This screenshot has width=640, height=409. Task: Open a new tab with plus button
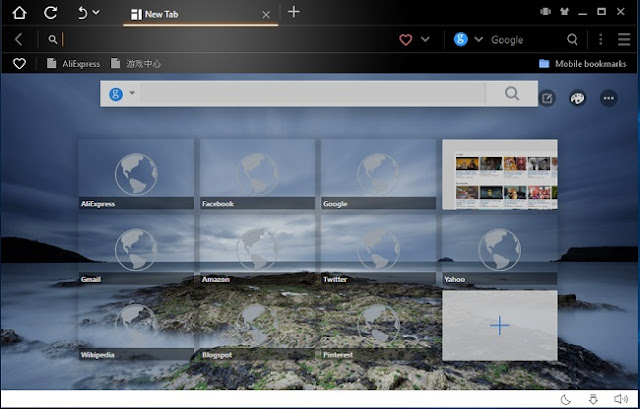[293, 12]
